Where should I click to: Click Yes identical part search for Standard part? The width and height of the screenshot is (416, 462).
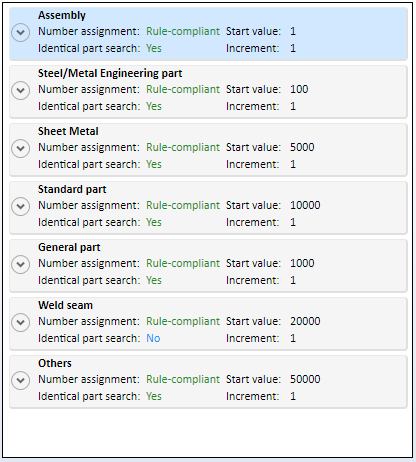154,222
